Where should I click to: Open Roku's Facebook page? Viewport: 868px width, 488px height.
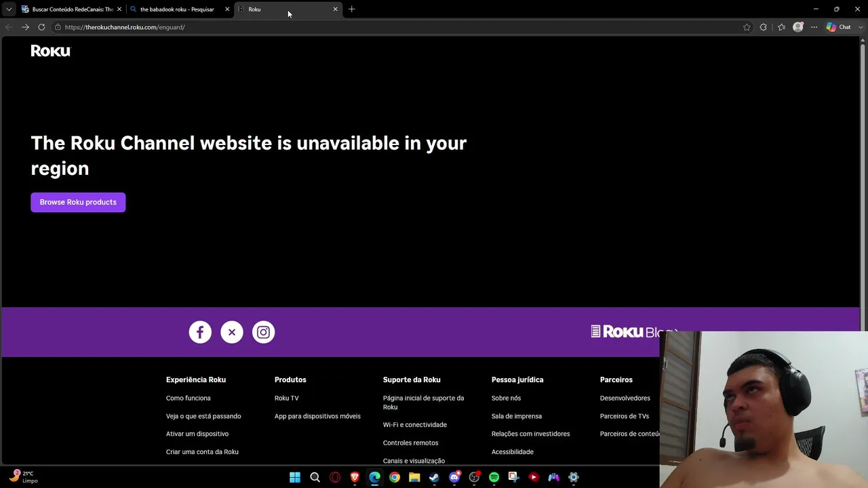(x=200, y=332)
